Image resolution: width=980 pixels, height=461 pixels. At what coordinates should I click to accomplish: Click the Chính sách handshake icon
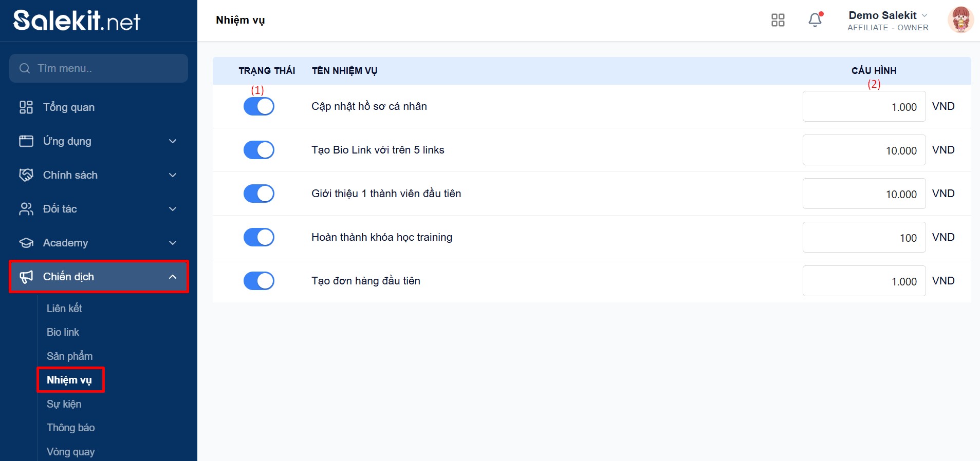point(26,175)
